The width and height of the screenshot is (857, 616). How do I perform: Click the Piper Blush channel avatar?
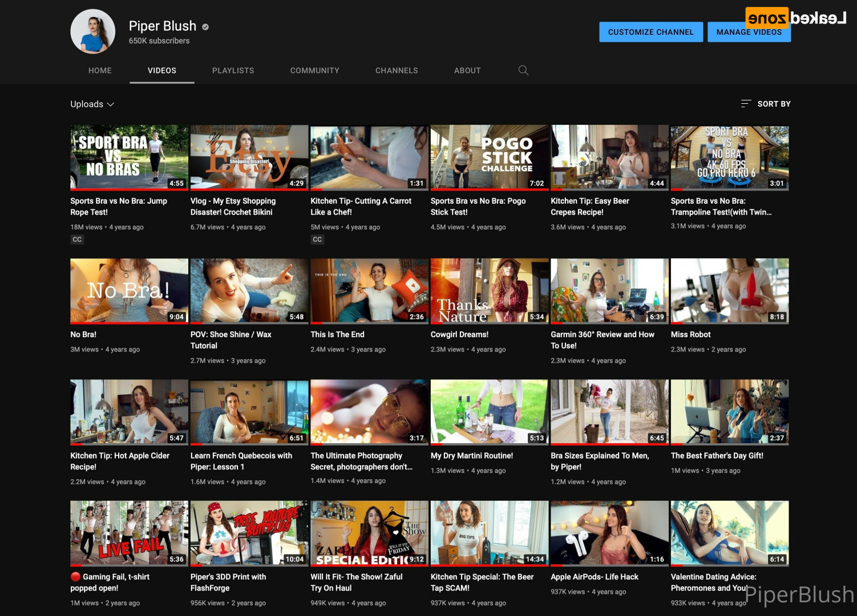click(x=92, y=31)
